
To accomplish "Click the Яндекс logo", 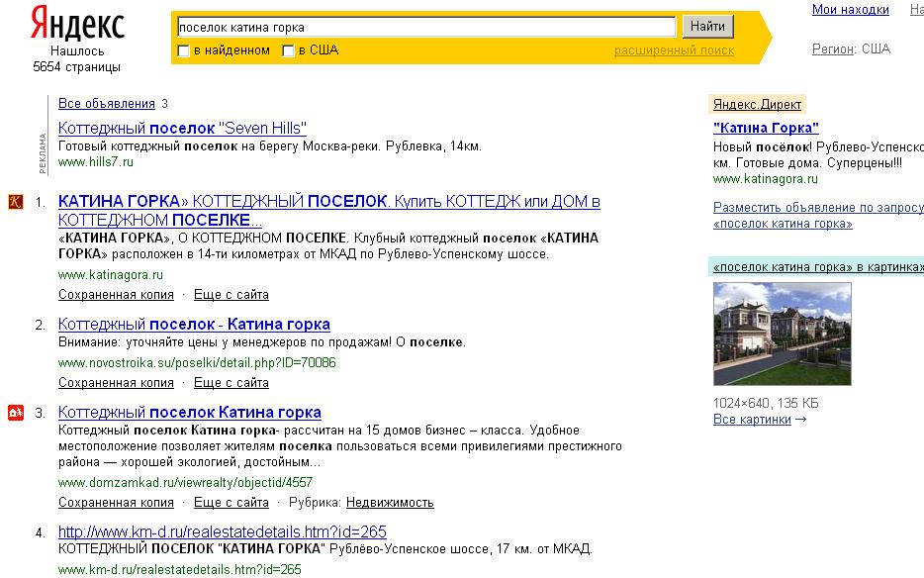I will [x=76, y=24].
